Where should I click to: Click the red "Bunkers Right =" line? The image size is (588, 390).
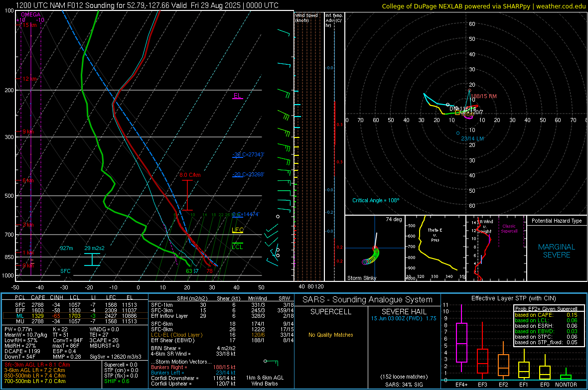(193, 367)
